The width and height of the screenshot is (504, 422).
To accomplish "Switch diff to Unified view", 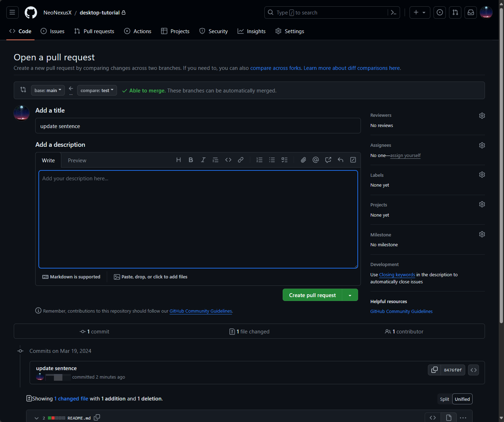I will [462, 399].
